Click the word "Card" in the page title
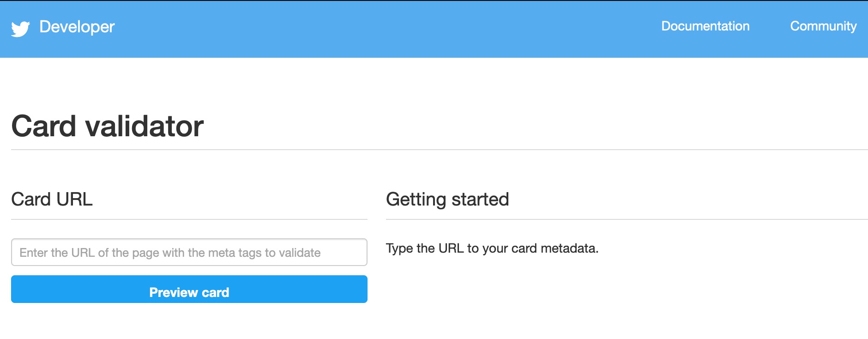This screenshot has height=339, width=868. (x=43, y=126)
